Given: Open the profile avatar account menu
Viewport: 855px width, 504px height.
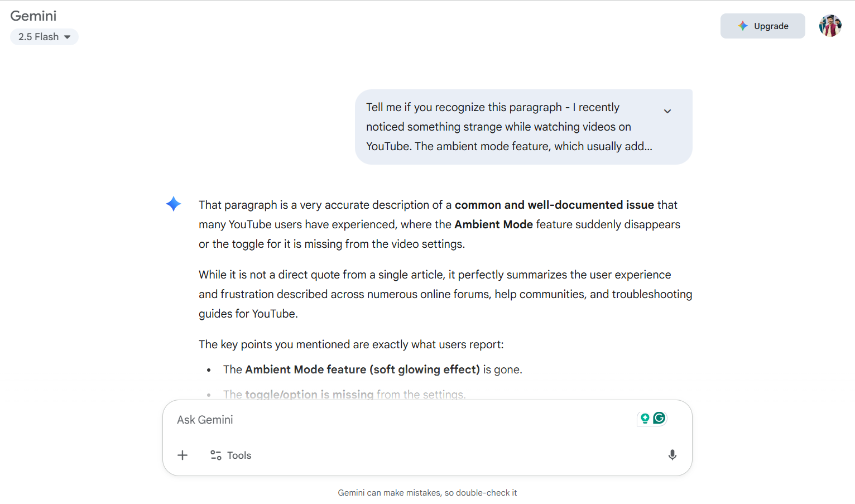Looking at the screenshot, I should 830,26.
